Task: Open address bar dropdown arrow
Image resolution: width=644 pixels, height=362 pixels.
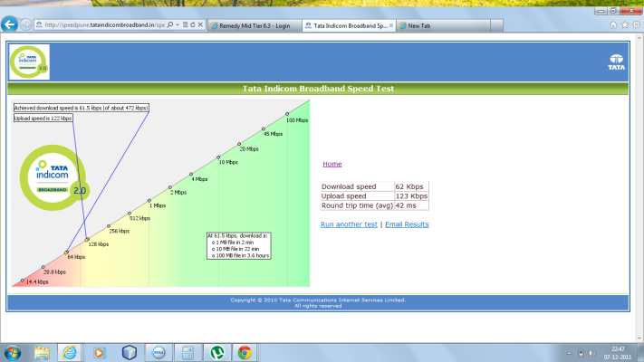Action: click(x=178, y=25)
